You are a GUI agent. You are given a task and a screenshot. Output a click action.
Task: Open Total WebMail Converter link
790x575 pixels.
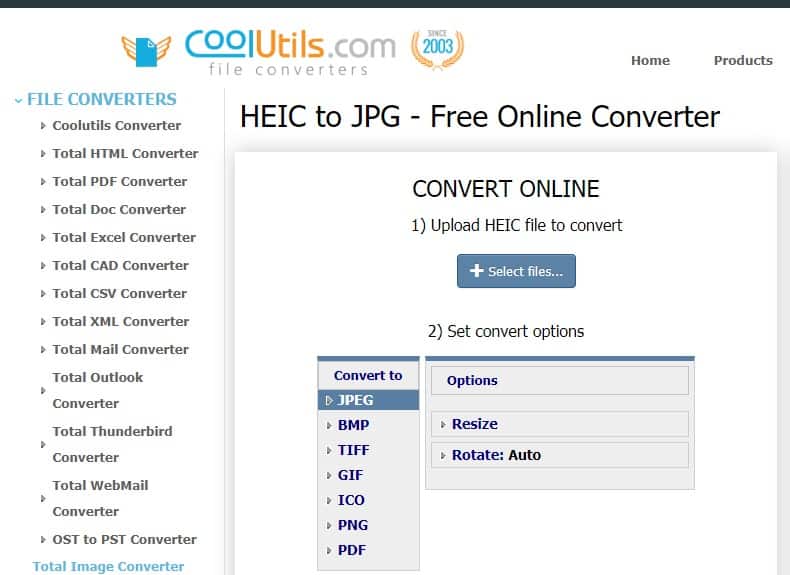point(100,498)
